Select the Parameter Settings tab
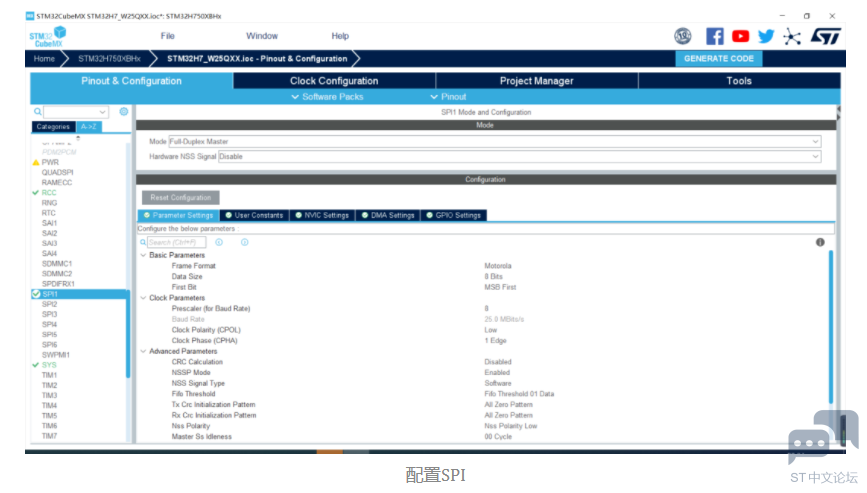The width and height of the screenshot is (867, 493). point(179,216)
